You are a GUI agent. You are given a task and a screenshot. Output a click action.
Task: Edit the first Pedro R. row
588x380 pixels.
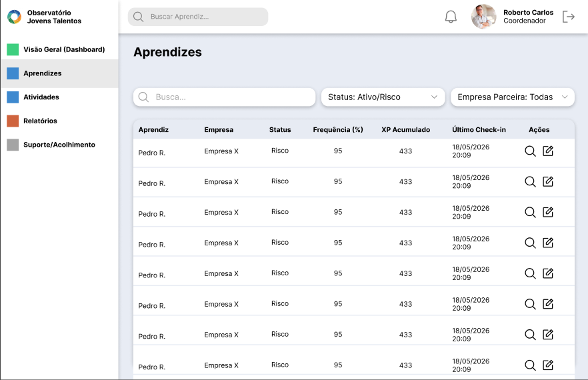(x=548, y=151)
